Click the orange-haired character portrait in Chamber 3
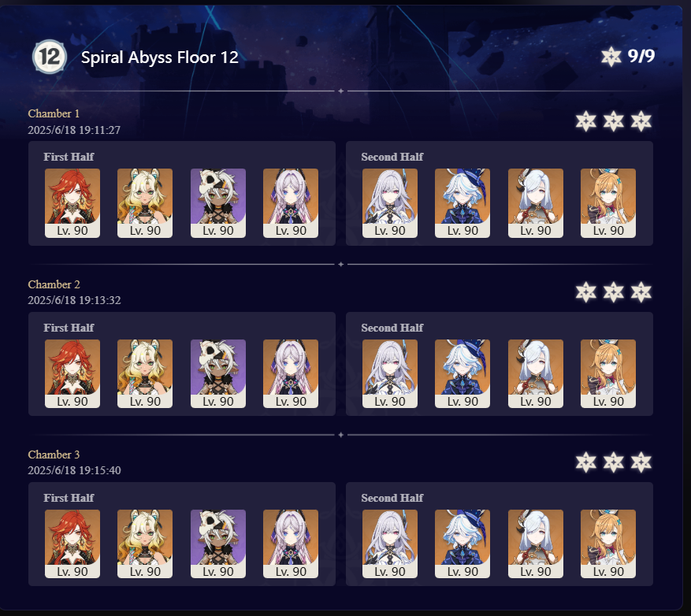Viewport: 691px width, 616px height. click(608, 544)
